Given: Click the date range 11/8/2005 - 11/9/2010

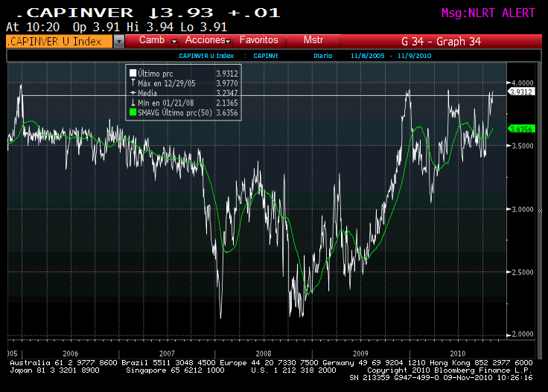Looking at the screenshot, I should (391, 56).
